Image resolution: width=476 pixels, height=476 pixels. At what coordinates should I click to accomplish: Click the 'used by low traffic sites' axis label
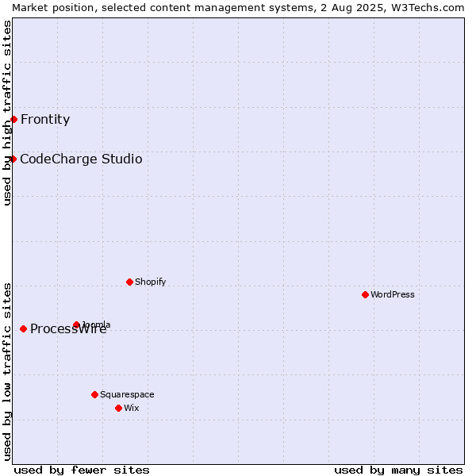pyautogui.click(x=7, y=372)
